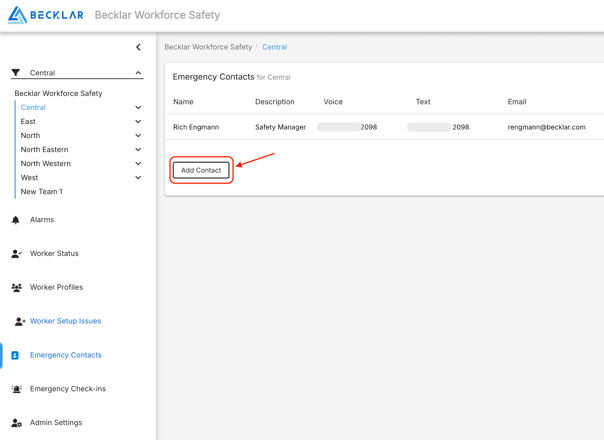Click the Worker Profiles group icon
The height and width of the screenshot is (440, 604).
pyautogui.click(x=16, y=288)
